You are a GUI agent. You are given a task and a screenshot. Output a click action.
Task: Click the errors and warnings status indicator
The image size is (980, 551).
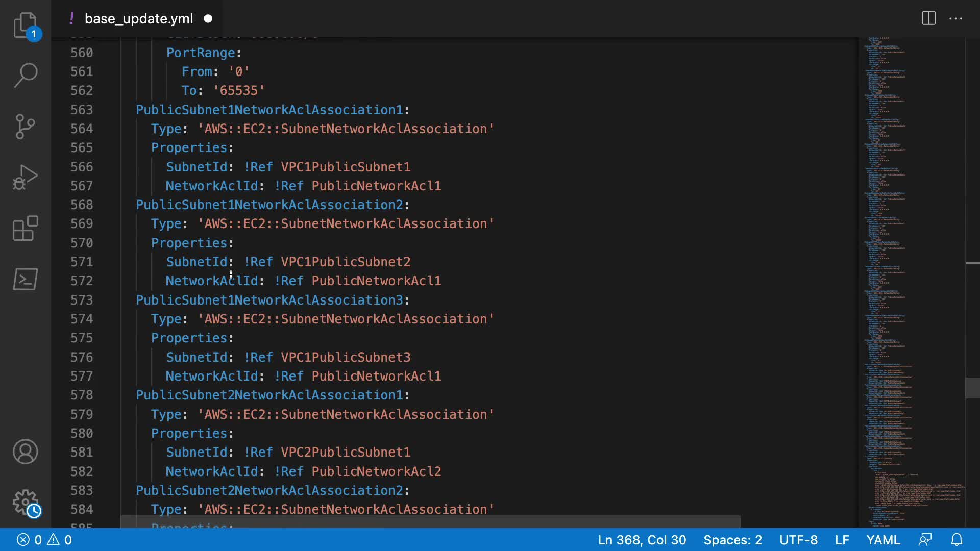(44, 540)
